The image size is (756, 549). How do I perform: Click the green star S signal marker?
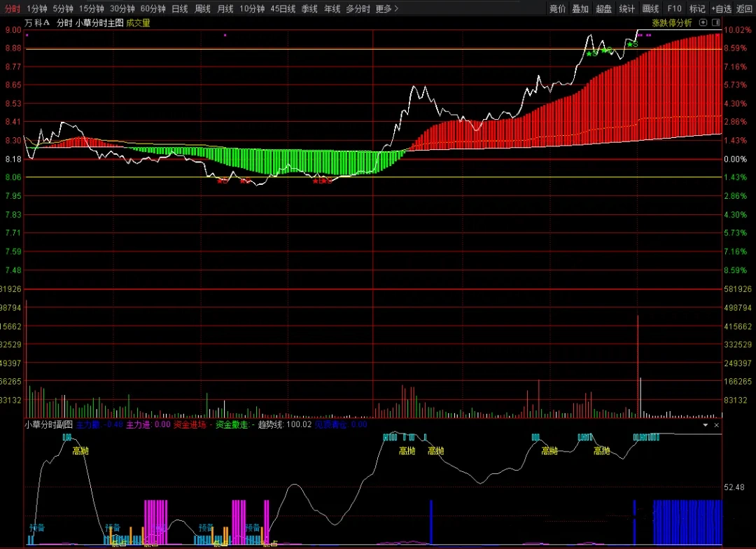point(631,44)
